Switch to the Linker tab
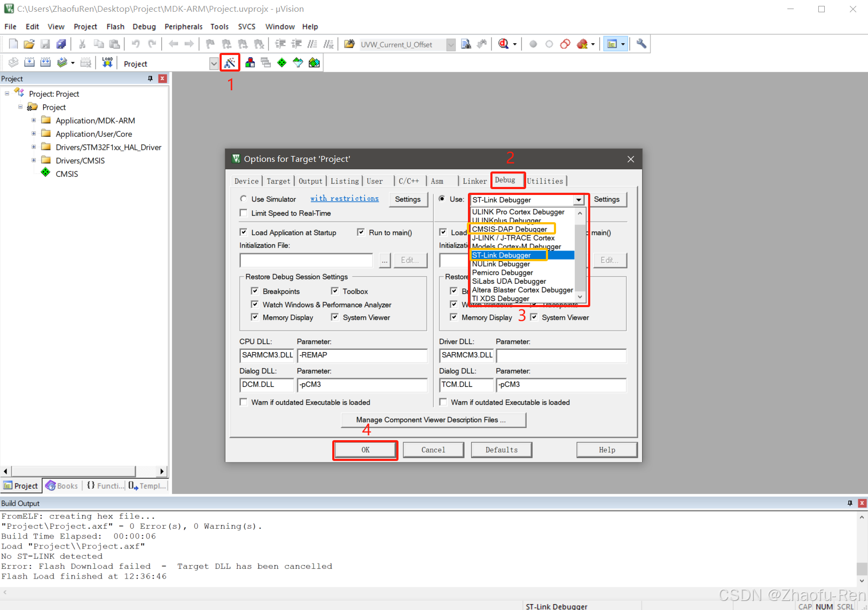The image size is (868, 610). coord(474,181)
